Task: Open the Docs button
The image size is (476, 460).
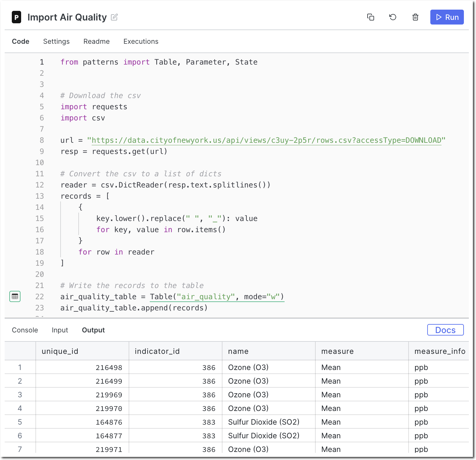Action: (x=445, y=330)
